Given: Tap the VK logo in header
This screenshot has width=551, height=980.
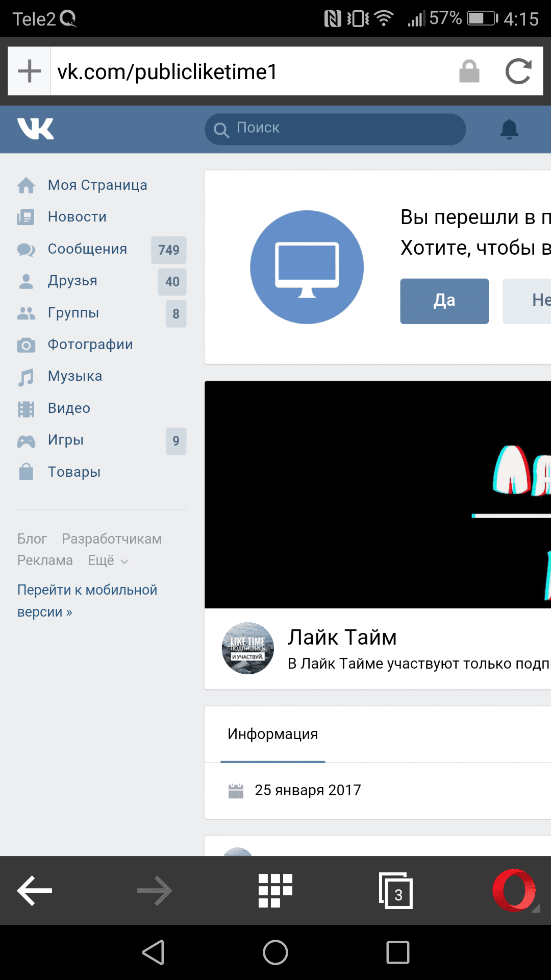Looking at the screenshot, I should [x=35, y=129].
